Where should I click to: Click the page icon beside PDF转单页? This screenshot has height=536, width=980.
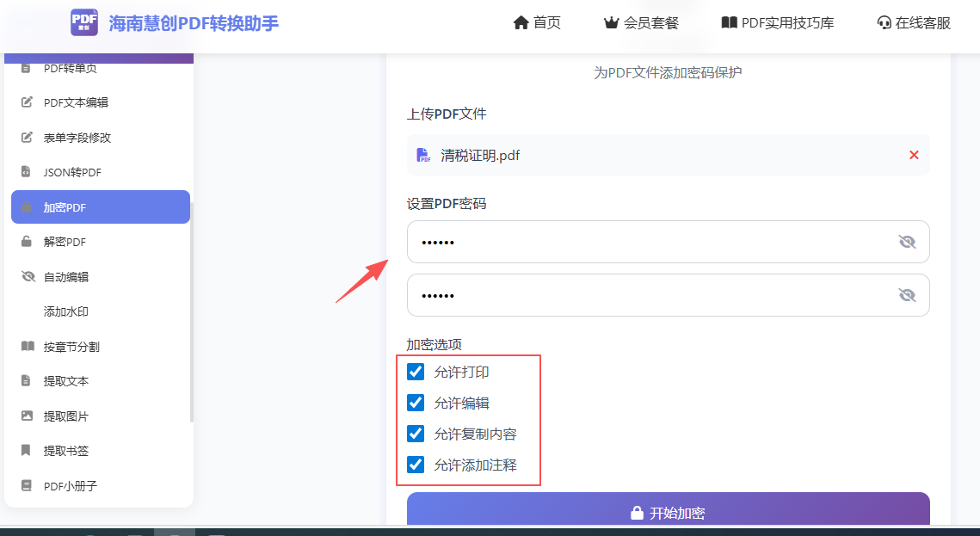coord(26,67)
